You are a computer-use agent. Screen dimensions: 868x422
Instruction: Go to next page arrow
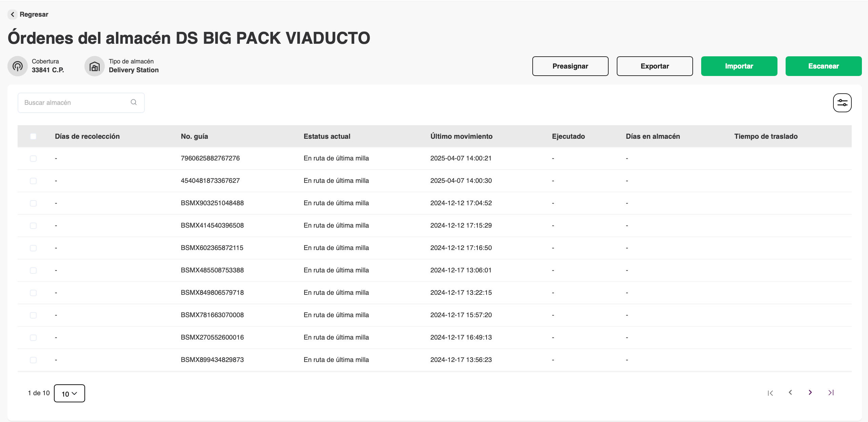[810, 392]
